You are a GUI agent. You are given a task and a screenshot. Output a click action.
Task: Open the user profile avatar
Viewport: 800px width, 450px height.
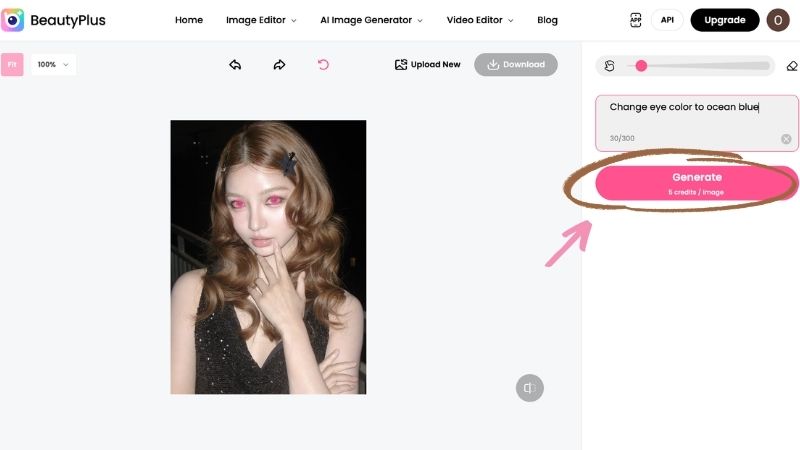click(x=778, y=20)
